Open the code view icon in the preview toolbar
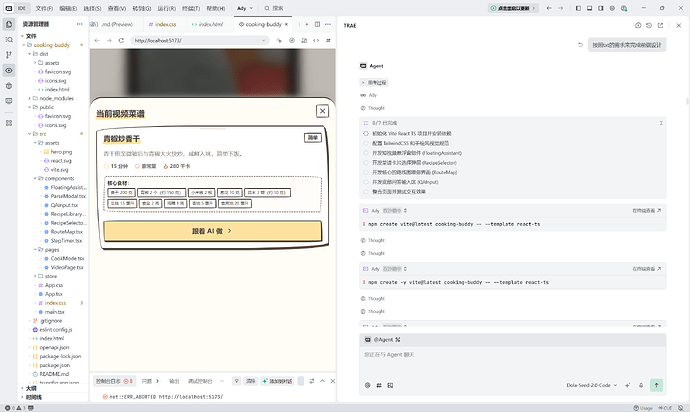This screenshot has height=412, width=690. coord(316,40)
